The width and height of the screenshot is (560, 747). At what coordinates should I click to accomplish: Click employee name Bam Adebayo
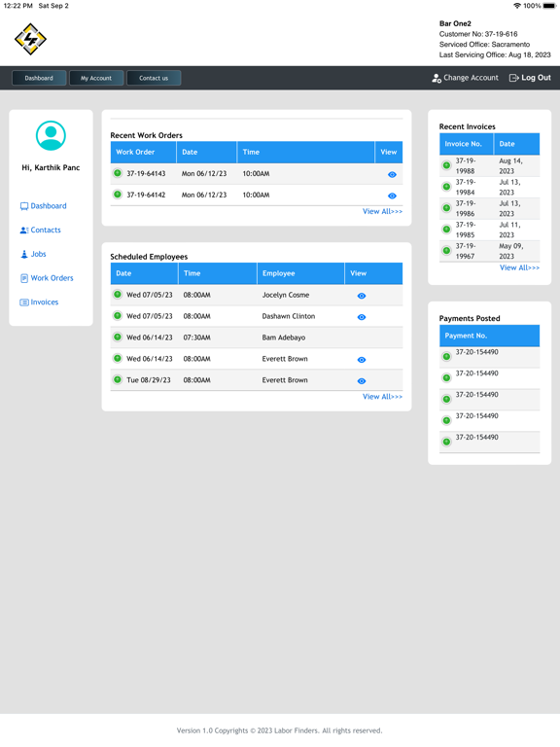click(x=284, y=338)
